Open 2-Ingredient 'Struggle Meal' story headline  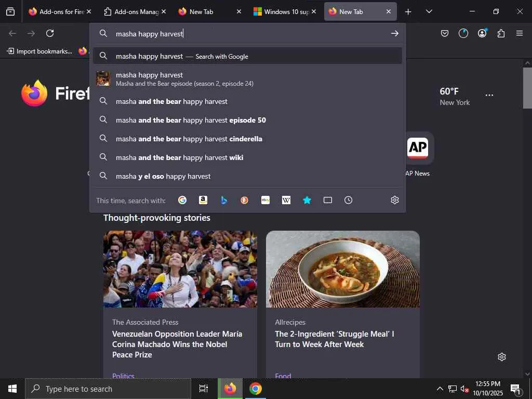[x=335, y=339]
